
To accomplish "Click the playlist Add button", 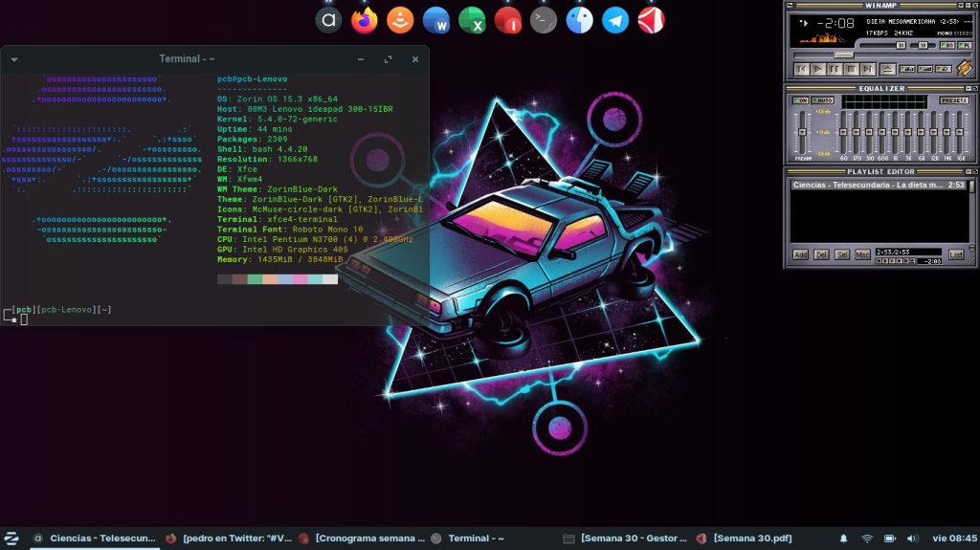I will (800, 254).
